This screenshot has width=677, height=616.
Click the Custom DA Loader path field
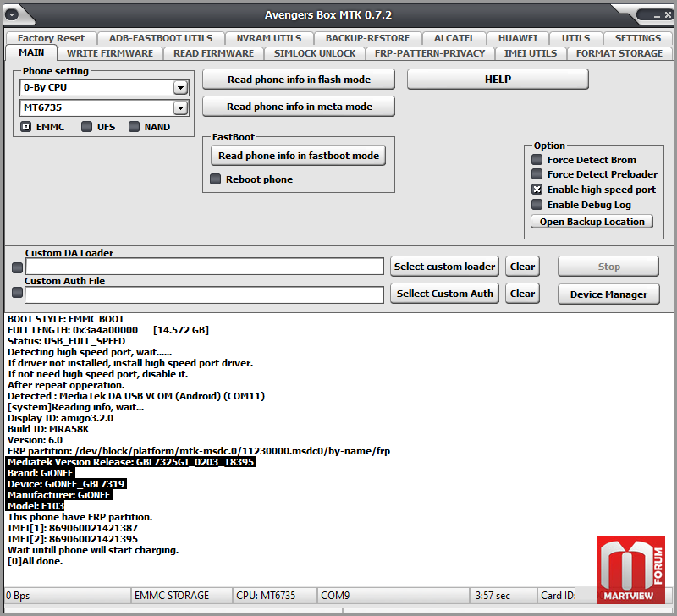coord(205,267)
